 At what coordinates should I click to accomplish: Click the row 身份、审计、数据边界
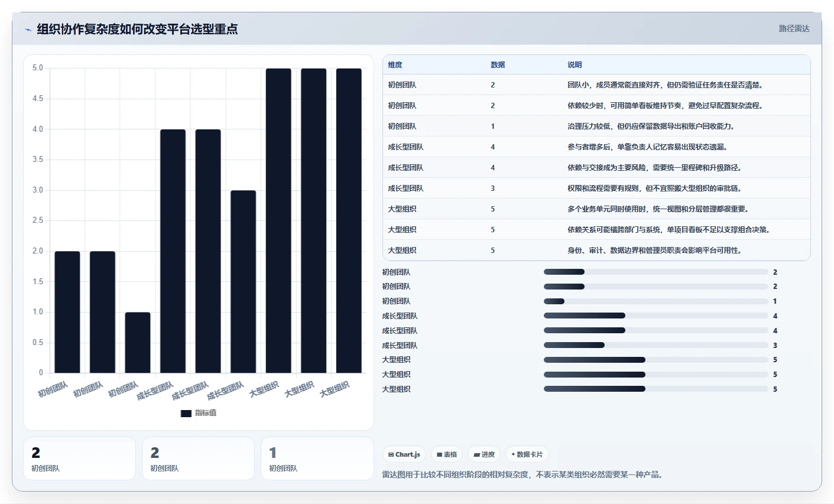(596, 251)
